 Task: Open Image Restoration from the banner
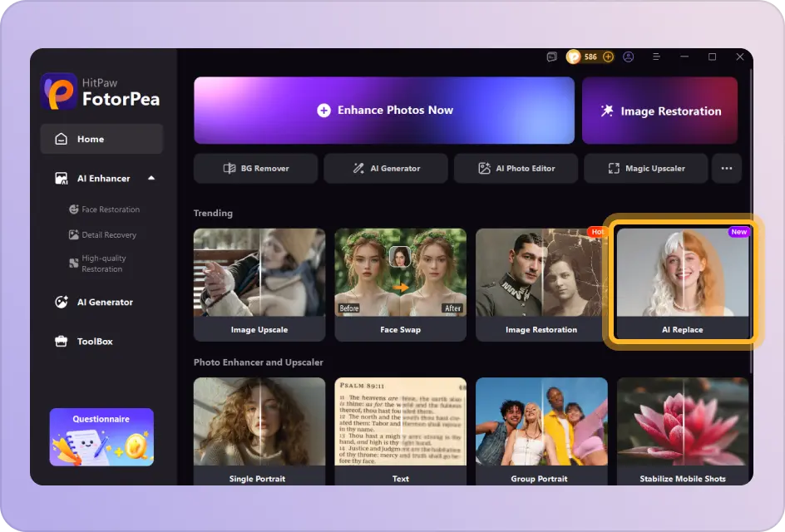pyautogui.click(x=659, y=110)
